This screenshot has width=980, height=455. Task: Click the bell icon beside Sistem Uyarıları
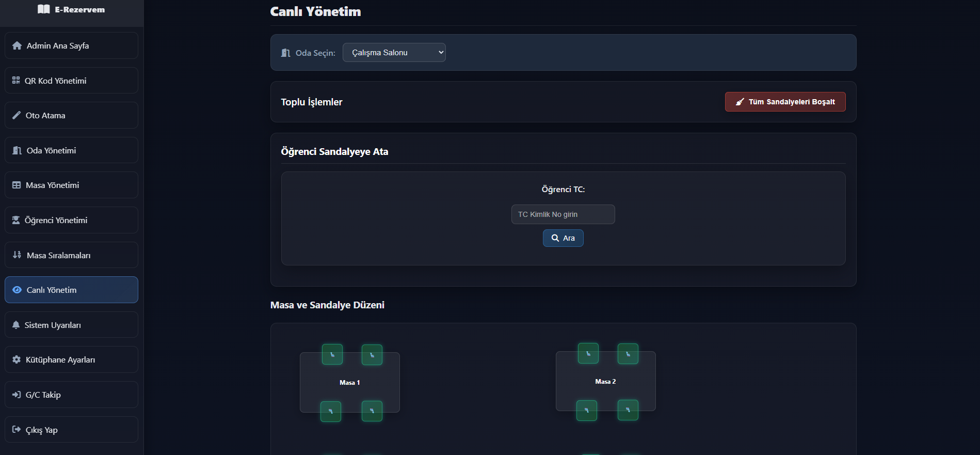coord(16,325)
